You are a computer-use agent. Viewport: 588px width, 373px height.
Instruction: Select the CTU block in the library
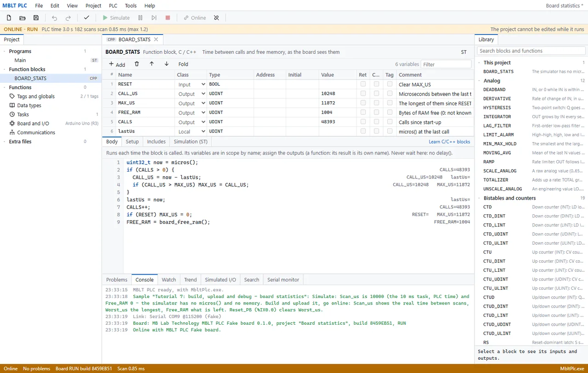pos(531,252)
